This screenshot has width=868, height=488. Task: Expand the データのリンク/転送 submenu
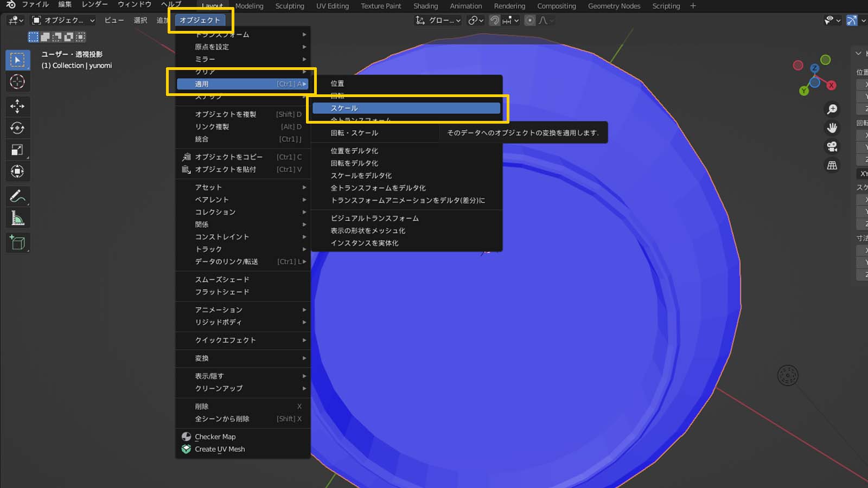tap(243, 261)
